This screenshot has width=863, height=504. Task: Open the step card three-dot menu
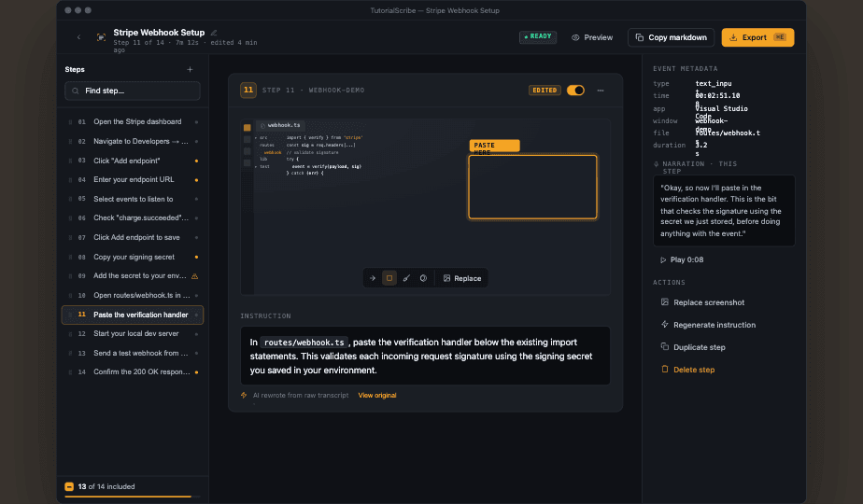point(601,91)
